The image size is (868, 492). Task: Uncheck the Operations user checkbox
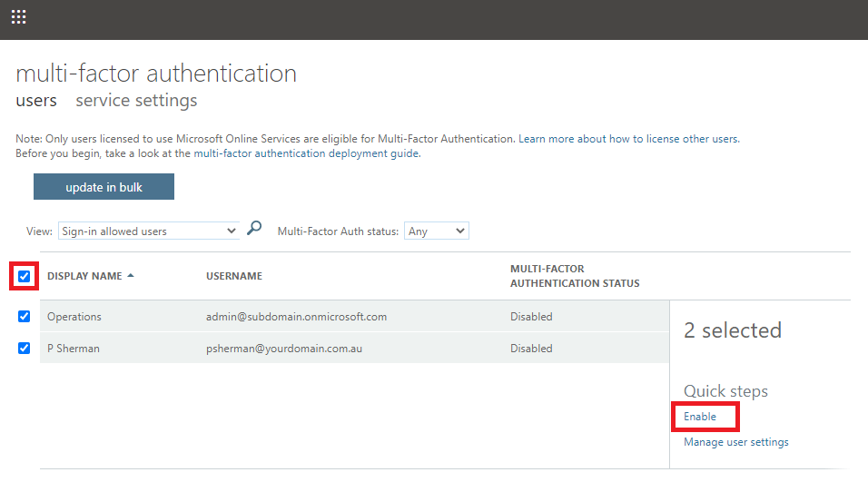24,316
